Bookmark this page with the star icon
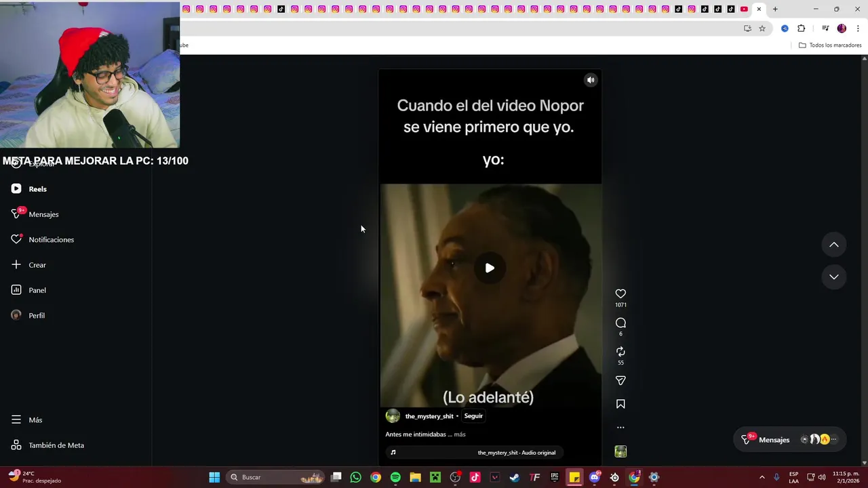The width and height of the screenshot is (868, 488). (x=762, y=28)
